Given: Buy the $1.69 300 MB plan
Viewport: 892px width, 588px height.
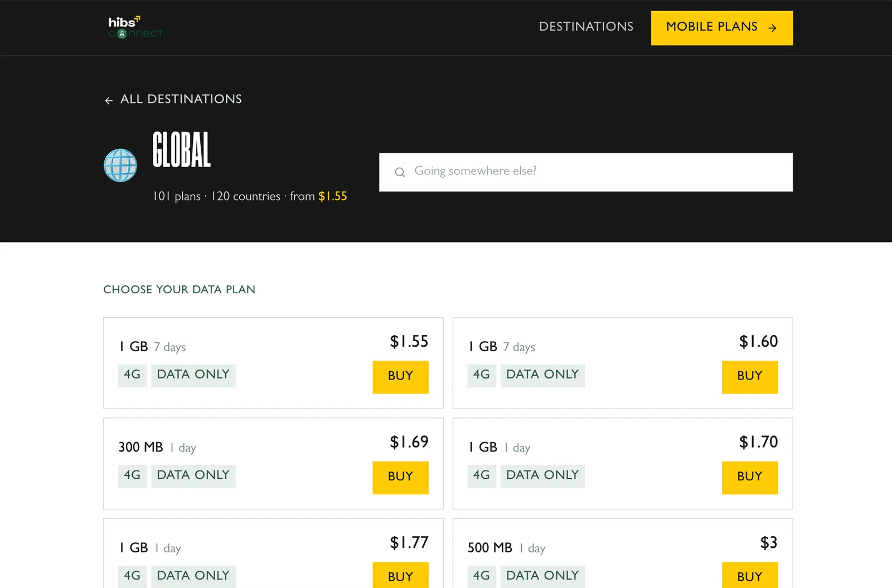Looking at the screenshot, I should coord(400,478).
